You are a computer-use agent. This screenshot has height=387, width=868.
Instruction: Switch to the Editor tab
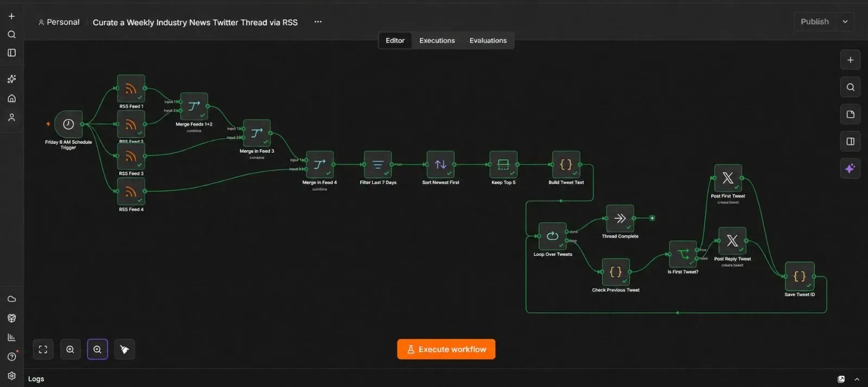pyautogui.click(x=395, y=41)
